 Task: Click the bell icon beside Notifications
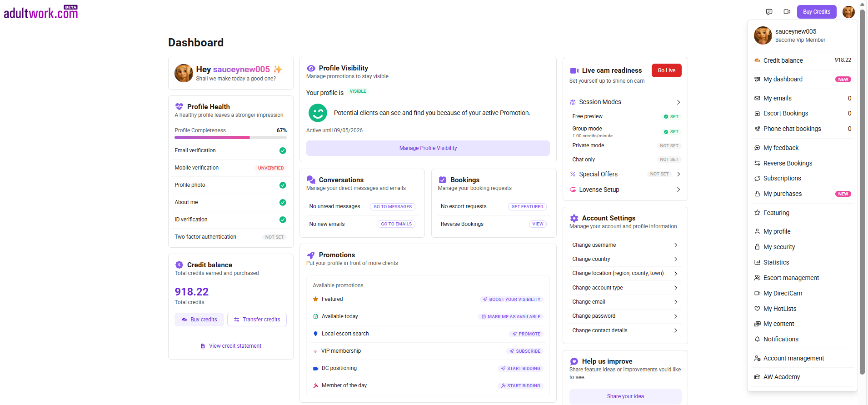tap(757, 339)
